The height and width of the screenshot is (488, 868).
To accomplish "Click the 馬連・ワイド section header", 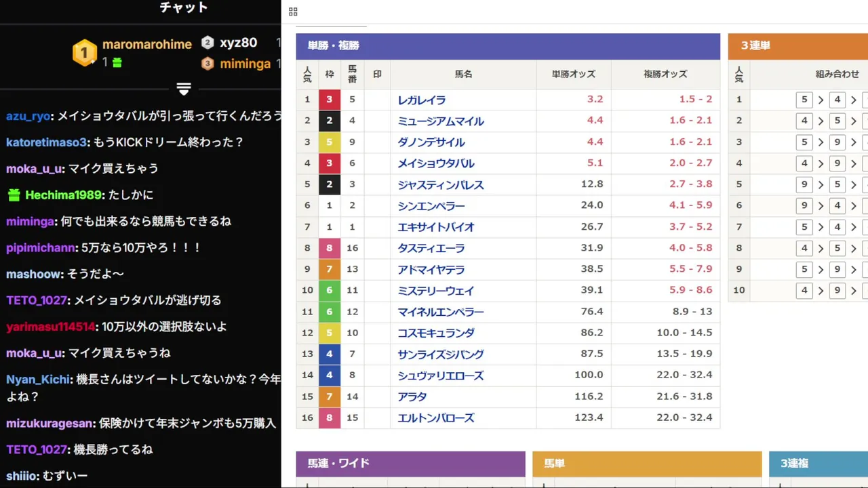I will [410, 464].
